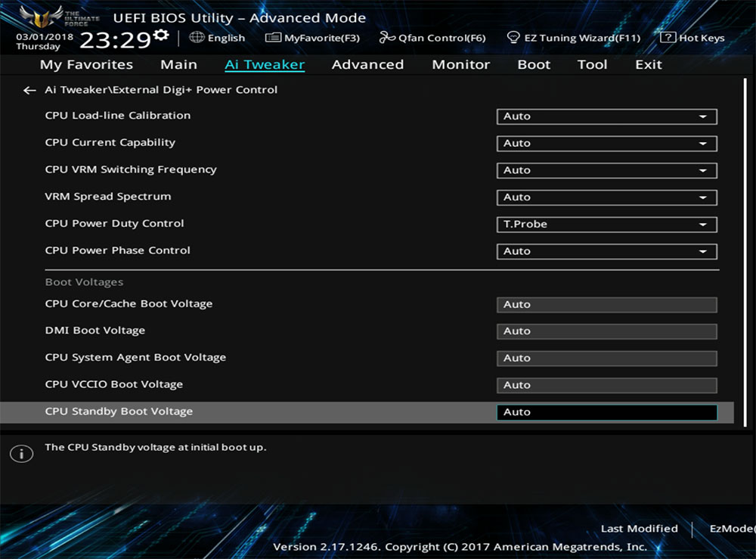
Task: Select CPU Load-line Calibration label
Action: click(x=118, y=116)
